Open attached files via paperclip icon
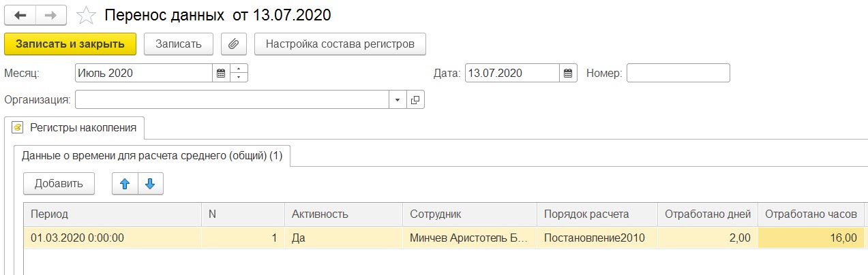The height and width of the screenshot is (275, 868). pos(234,44)
